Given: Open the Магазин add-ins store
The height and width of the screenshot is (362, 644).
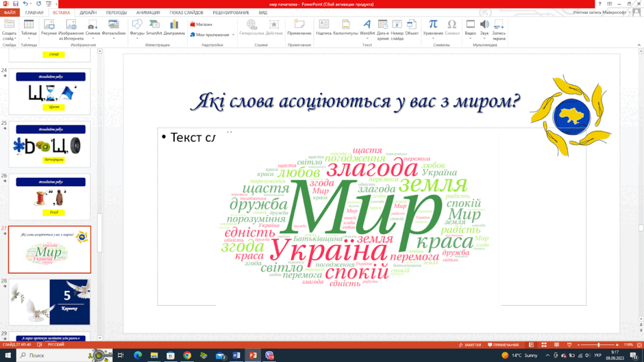Looking at the screenshot, I should point(201,24).
